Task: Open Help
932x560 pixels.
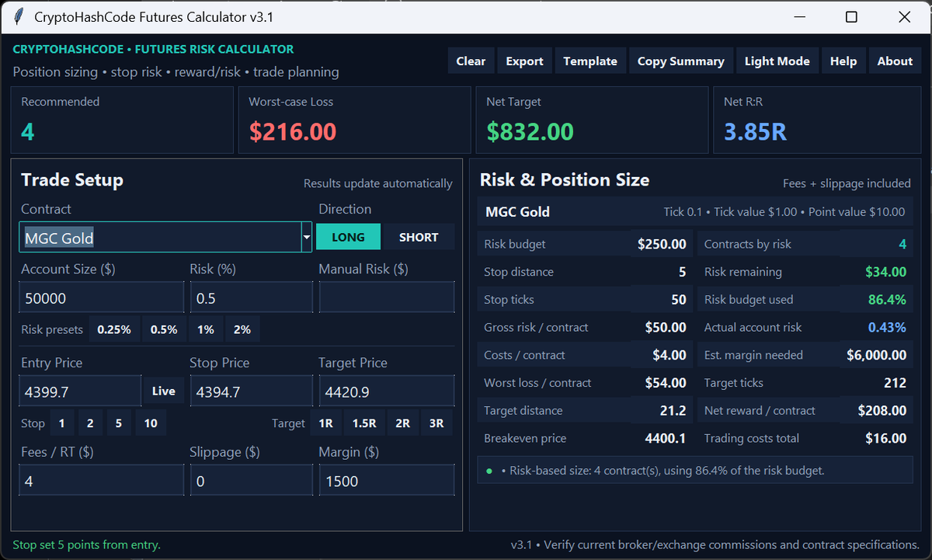Action: pos(843,61)
